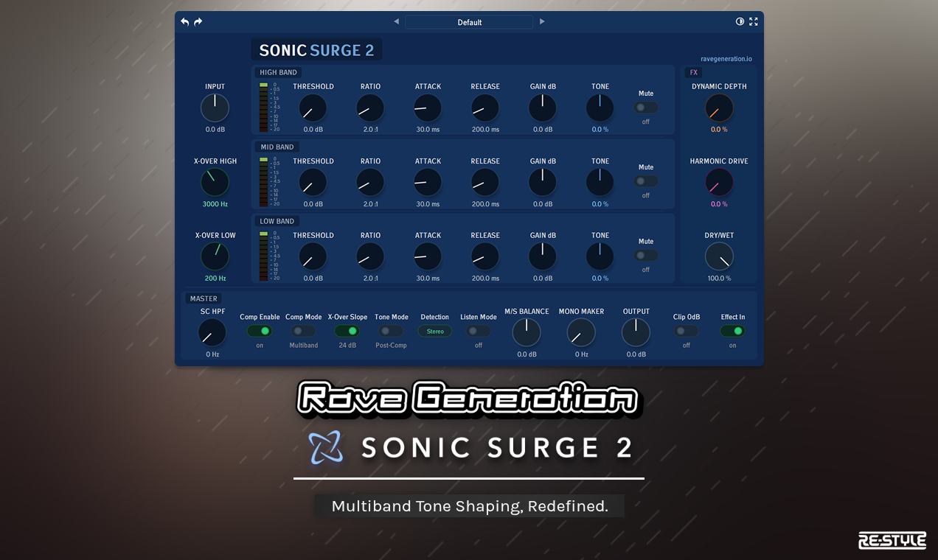The width and height of the screenshot is (938, 560).
Task: Visit the ravegeneration.io link
Action: point(727,58)
